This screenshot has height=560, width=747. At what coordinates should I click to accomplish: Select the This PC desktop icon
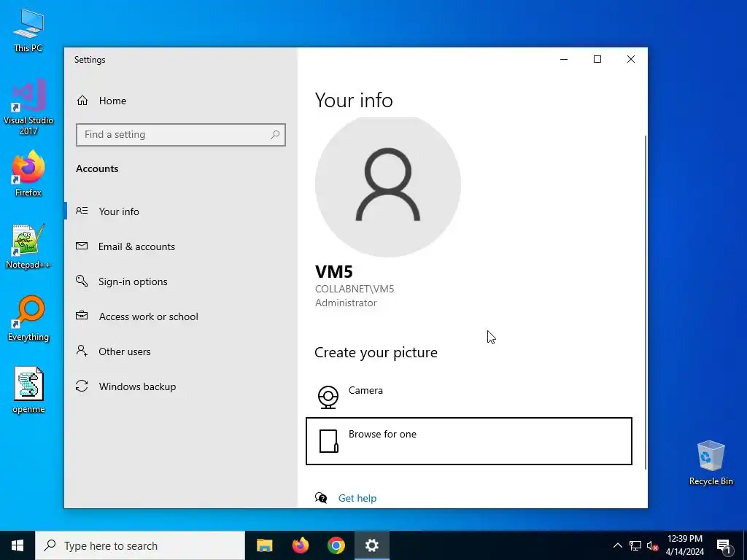(28, 31)
